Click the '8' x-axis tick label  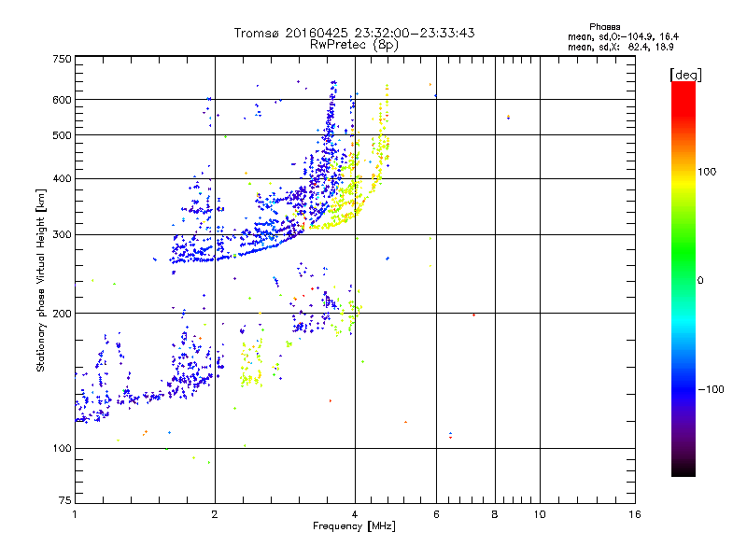(495, 514)
